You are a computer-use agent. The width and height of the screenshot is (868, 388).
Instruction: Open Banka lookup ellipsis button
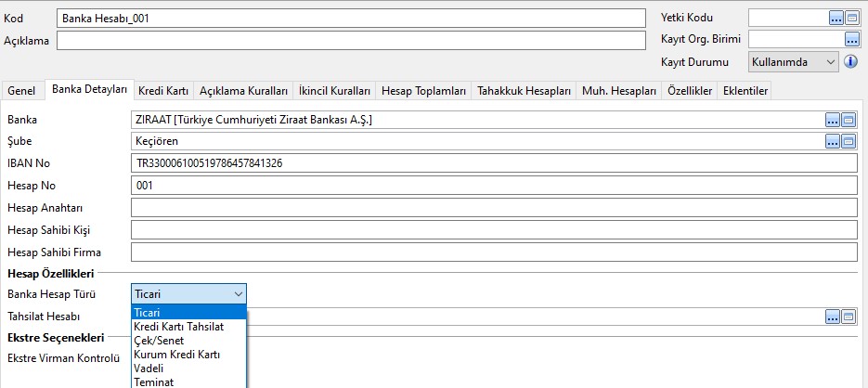[833, 120]
